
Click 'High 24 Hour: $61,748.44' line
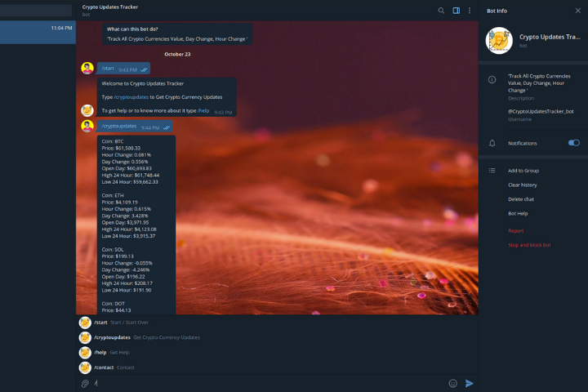pos(131,175)
